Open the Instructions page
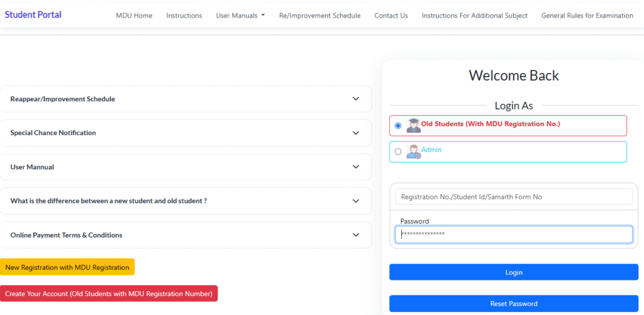 pyautogui.click(x=184, y=16)
